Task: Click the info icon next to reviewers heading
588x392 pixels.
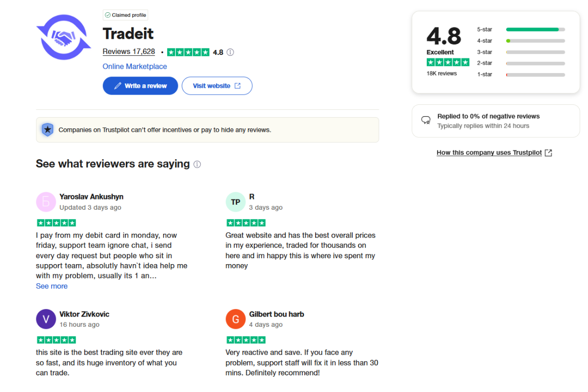Action: (197, 164)
